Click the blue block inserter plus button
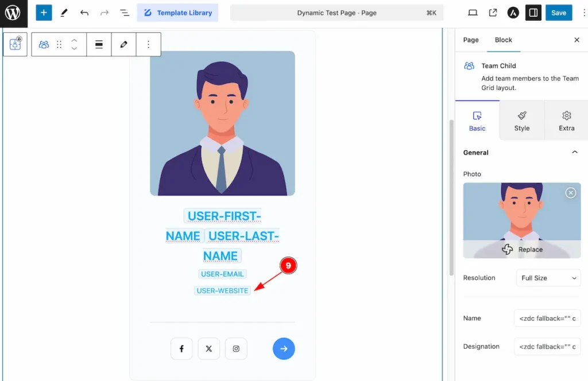This screenshot has height=381, width=588. (x=44, y=13)
